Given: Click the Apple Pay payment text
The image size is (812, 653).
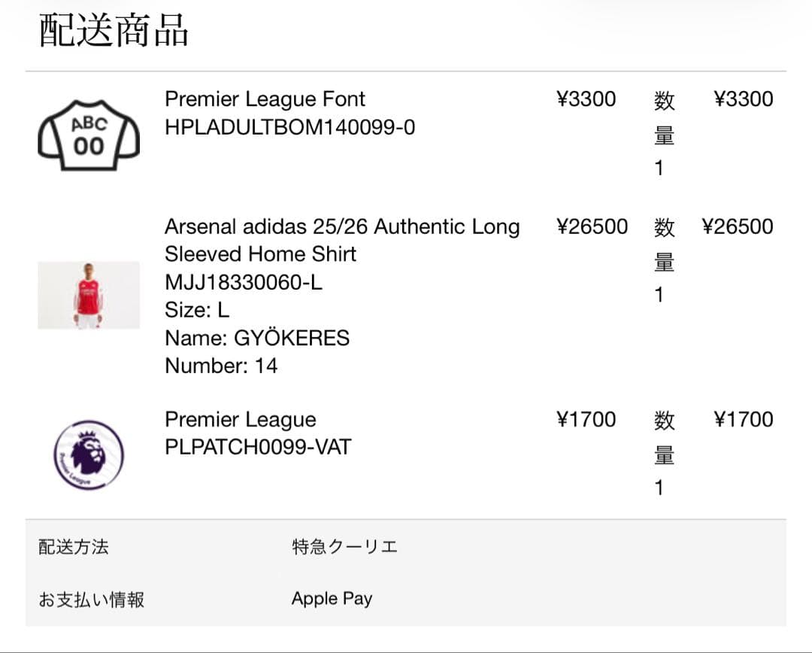Looking at the screenshot, I should [332, 599].
